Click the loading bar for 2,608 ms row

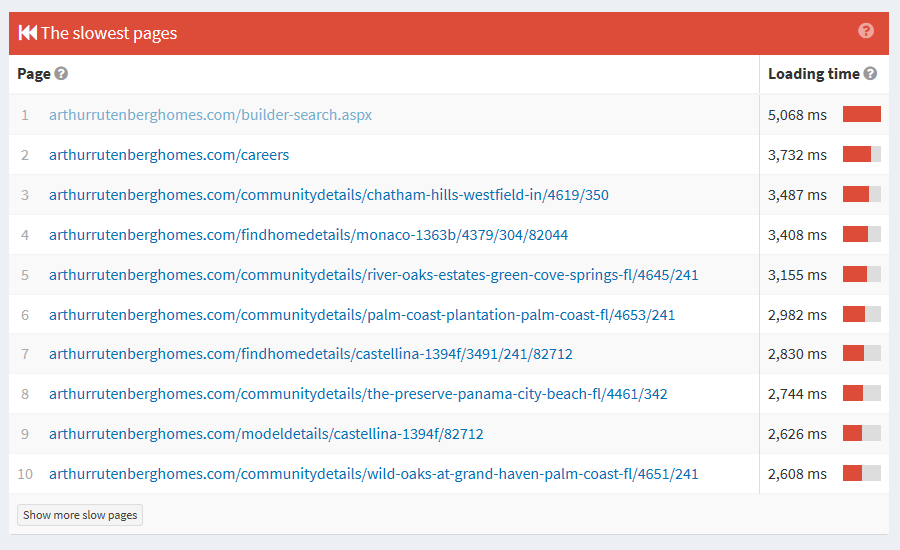861,474
